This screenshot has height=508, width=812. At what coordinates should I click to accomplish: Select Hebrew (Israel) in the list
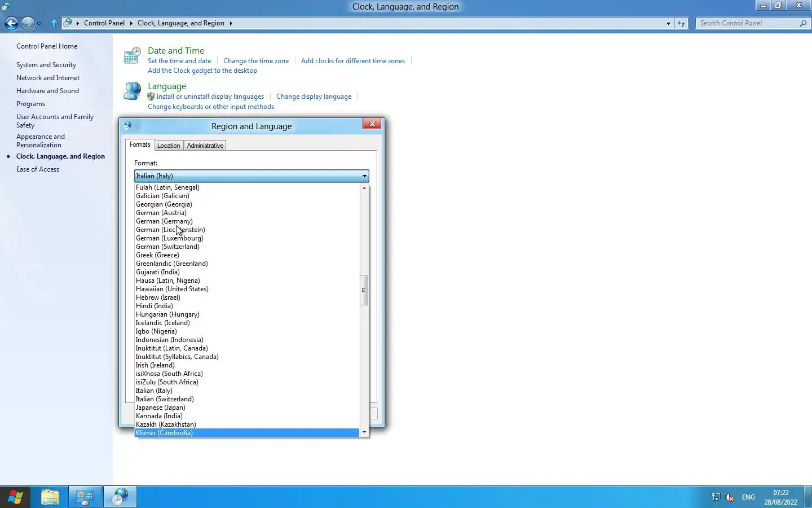click(247, 297)
